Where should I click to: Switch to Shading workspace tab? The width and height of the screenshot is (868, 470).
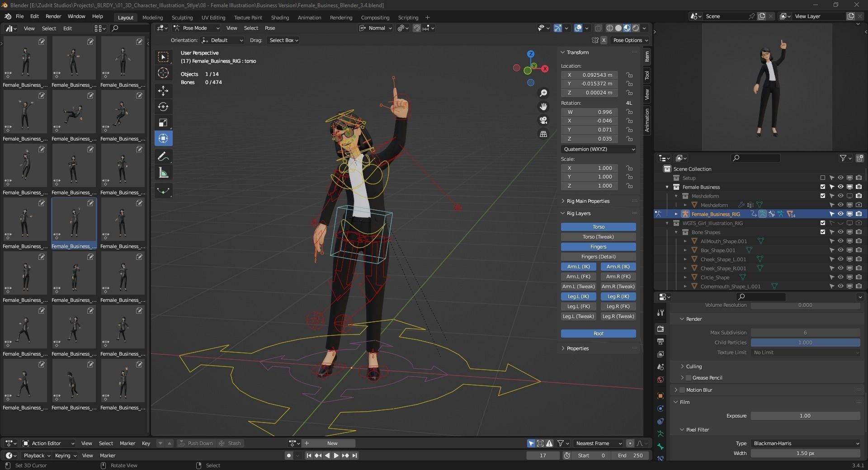[x=280, y=18]
